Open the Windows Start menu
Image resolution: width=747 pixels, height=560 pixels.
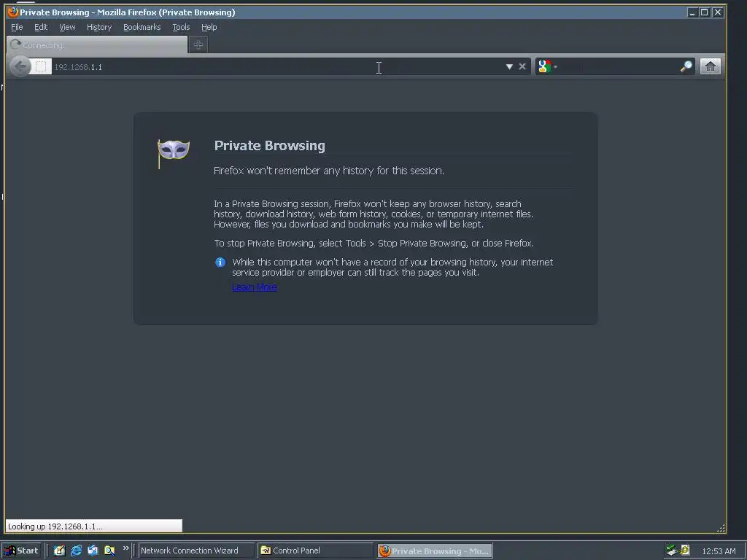click(21, 551)
